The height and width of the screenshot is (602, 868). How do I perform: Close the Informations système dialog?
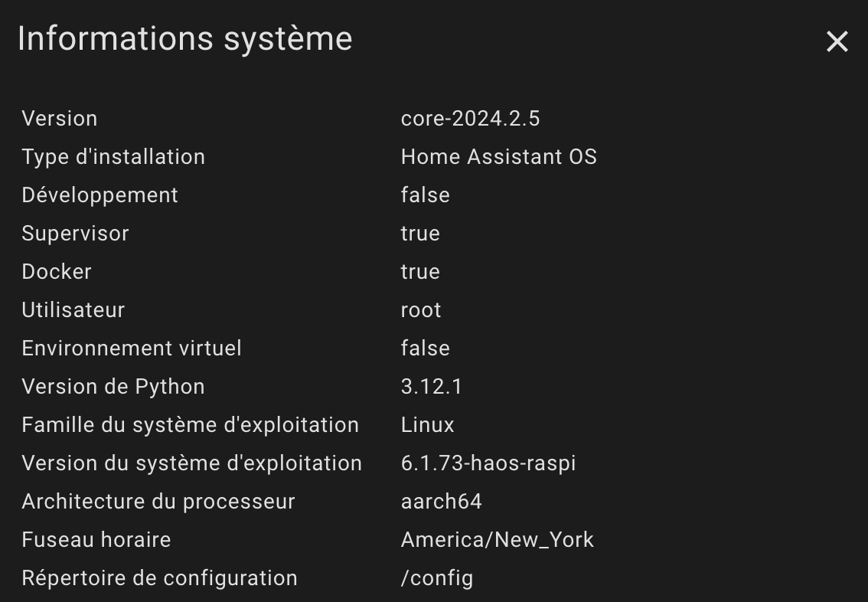837,41
